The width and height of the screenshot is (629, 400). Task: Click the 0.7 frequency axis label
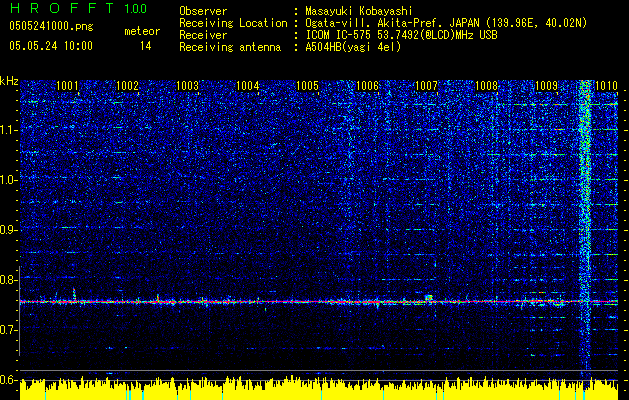[x=9, y=330]
